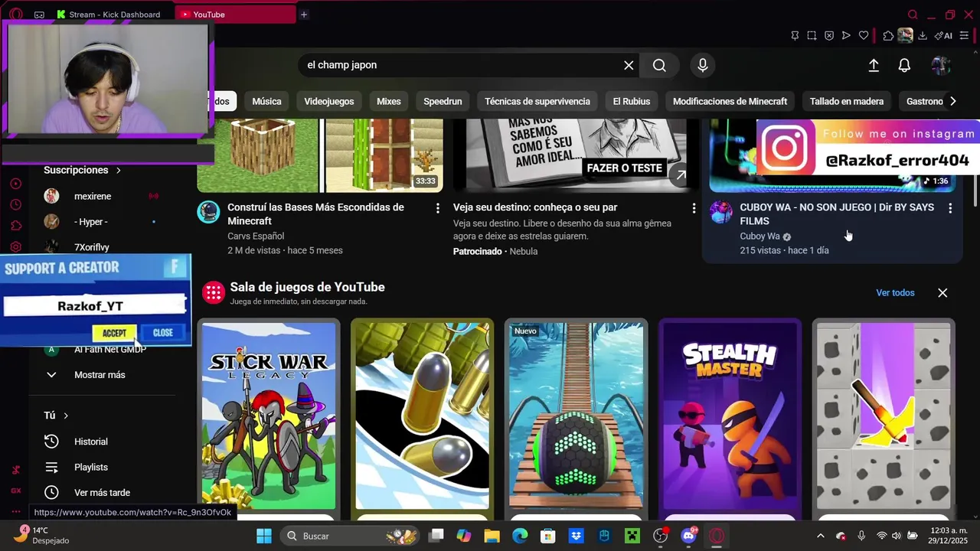
Task: Open the Stealth Master game card
Action: (x=730, y=416)
